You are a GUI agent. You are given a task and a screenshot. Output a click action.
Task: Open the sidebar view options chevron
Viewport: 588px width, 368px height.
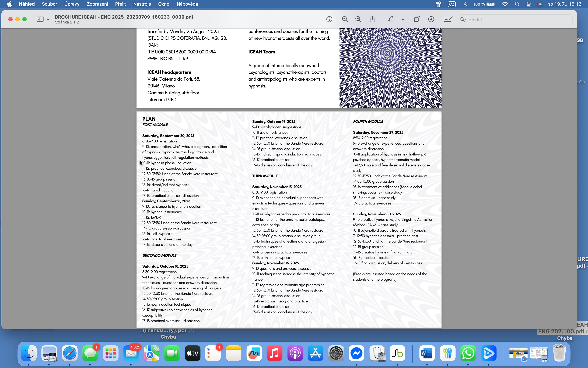tap(48, 19)
